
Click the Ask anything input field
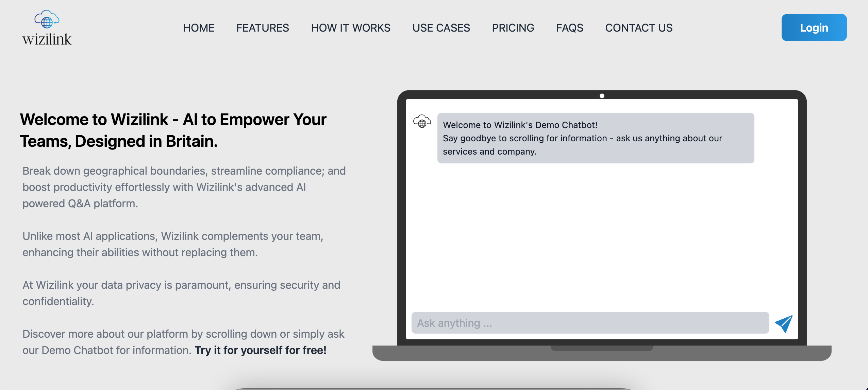[x=590, y=323]
